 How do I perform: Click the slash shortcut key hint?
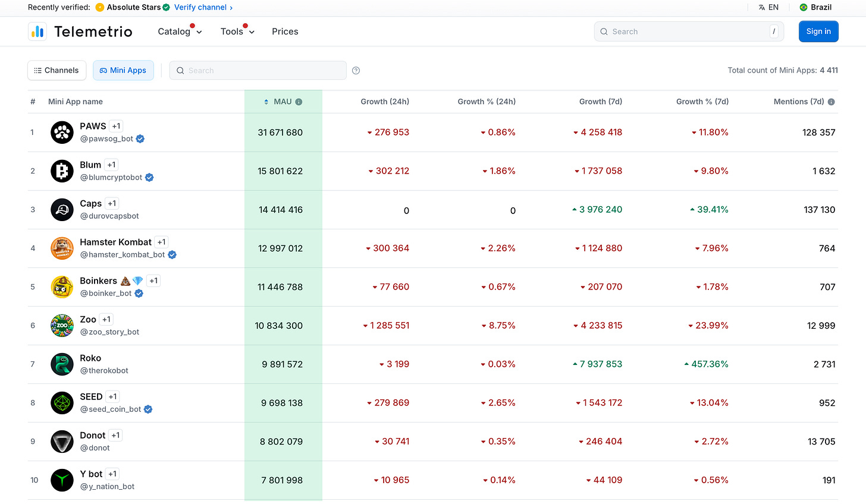774,31
